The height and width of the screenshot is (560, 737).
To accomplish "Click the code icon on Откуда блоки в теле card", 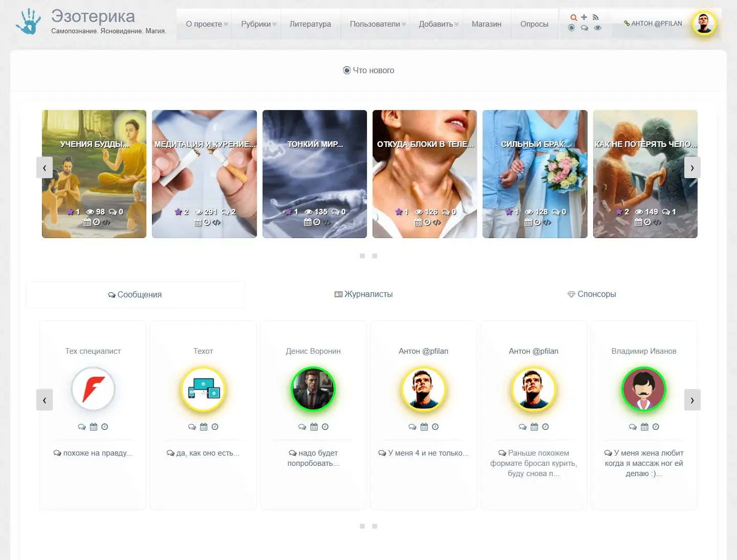I will point(437,223).
